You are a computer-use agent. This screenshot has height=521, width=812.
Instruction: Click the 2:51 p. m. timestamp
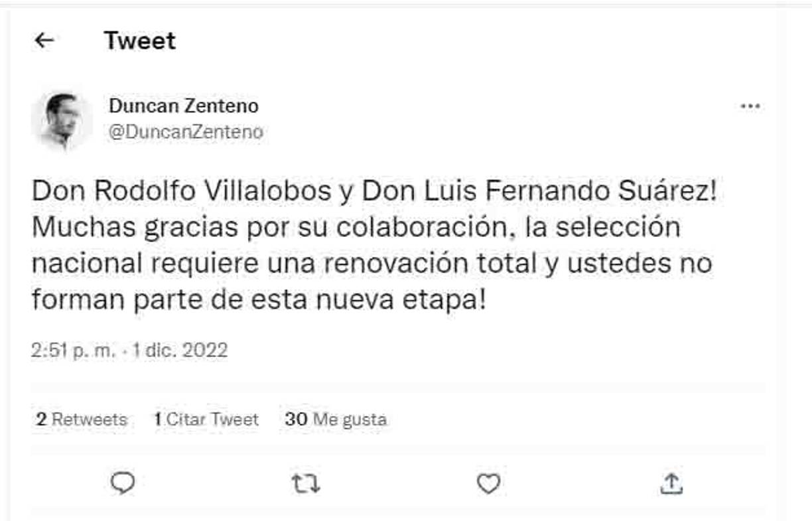[72, 350]
